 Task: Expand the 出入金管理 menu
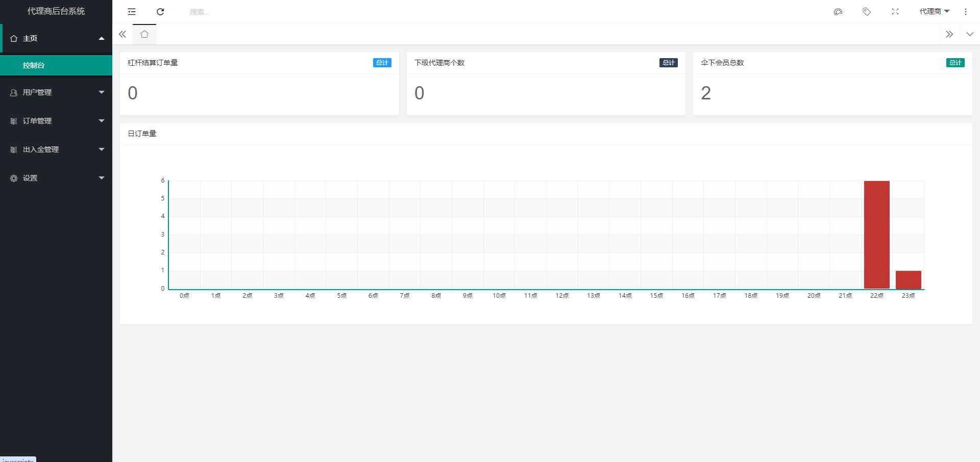[56, 149]
